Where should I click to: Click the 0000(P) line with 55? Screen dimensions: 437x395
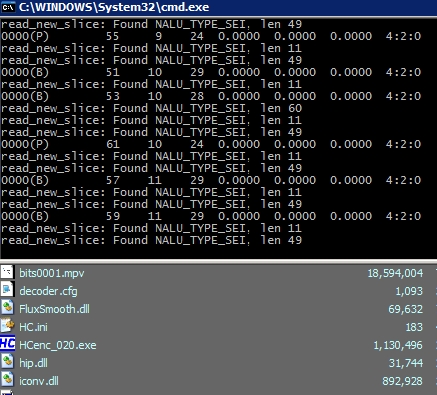211,36
